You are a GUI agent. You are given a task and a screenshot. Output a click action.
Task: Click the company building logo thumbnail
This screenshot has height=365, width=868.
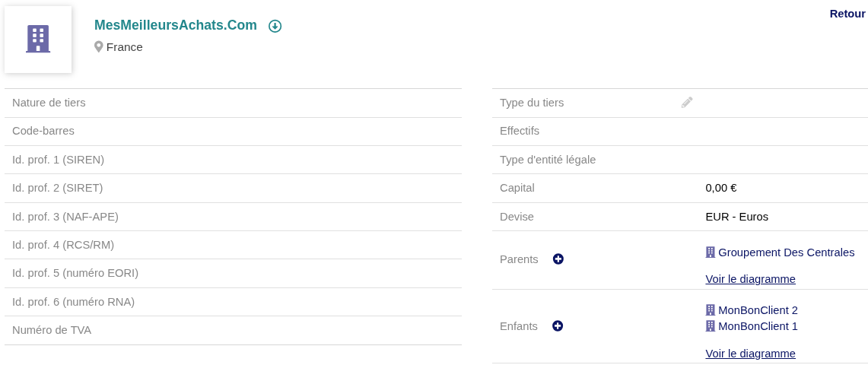pyautogui.click(x=38, y=40)
